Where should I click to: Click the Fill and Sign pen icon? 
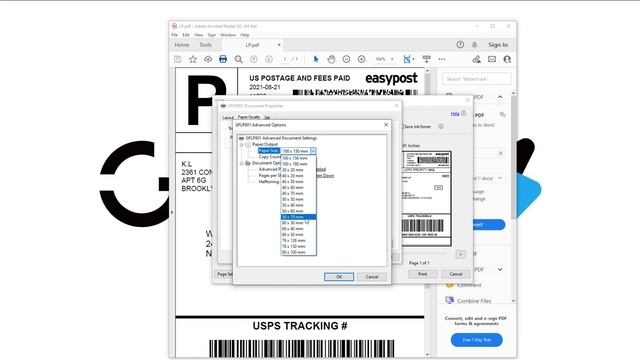(x=476, y=59)
